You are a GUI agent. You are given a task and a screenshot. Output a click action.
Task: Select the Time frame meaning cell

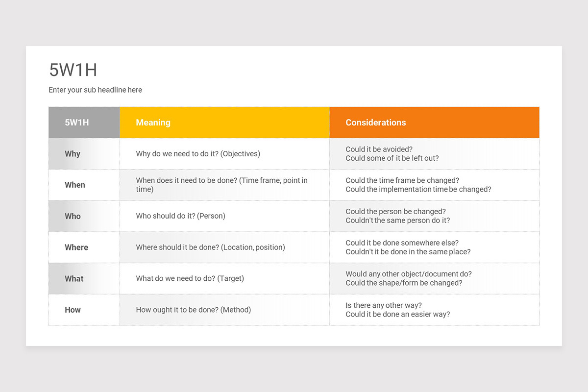tap(224, 185)
